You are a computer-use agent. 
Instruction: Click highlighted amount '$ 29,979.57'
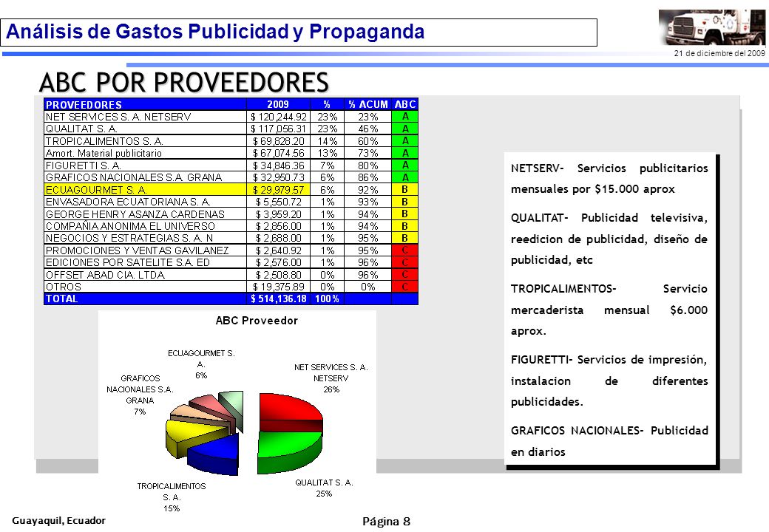point(278,190)
